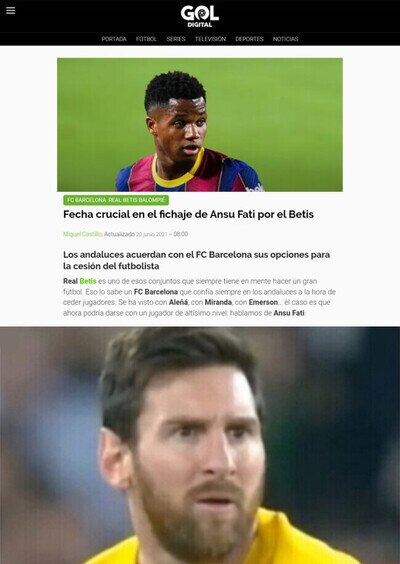Select the FC Barcelona tag

click(x=86, y=200)
